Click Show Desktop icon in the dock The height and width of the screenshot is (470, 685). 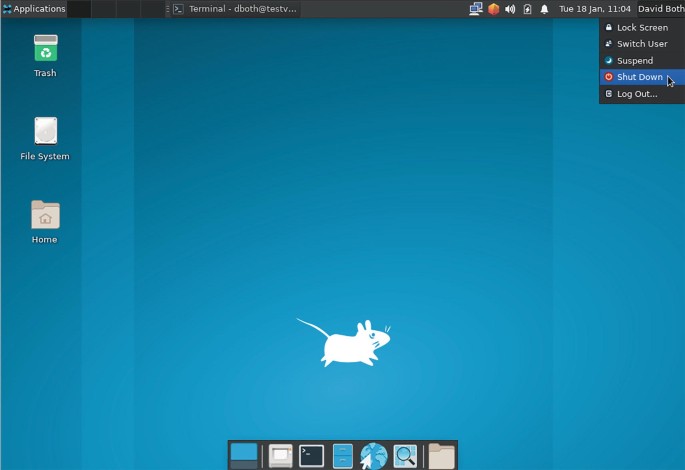243,455
